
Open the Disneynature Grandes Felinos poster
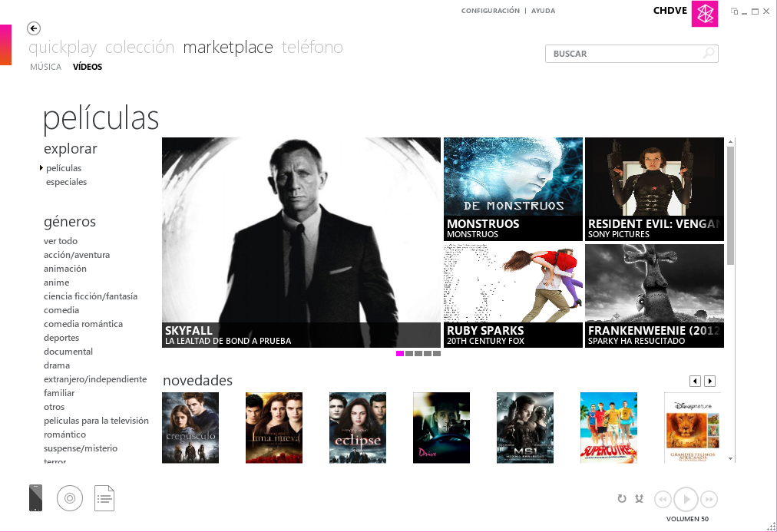click(x=693, y=428)
